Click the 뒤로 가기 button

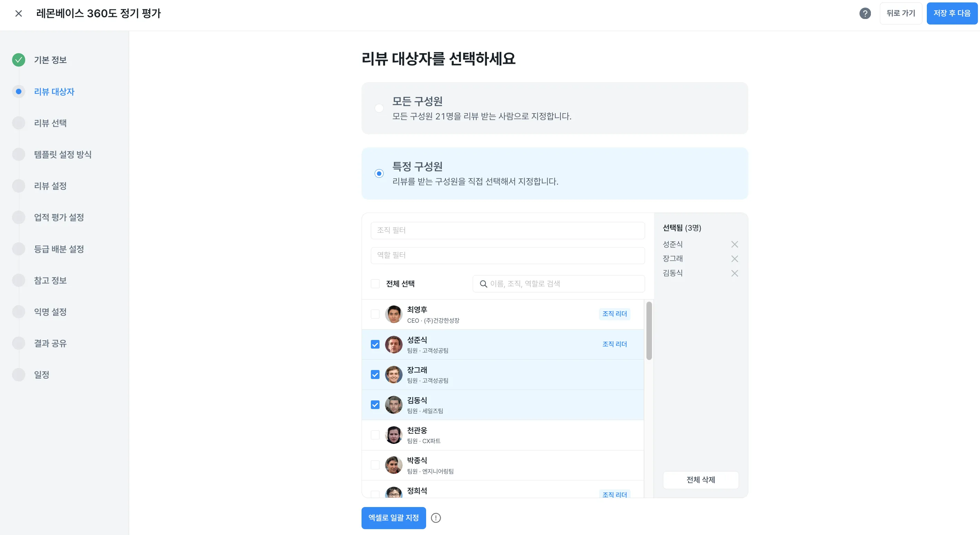pyautogui.click(x=901, y=13)
